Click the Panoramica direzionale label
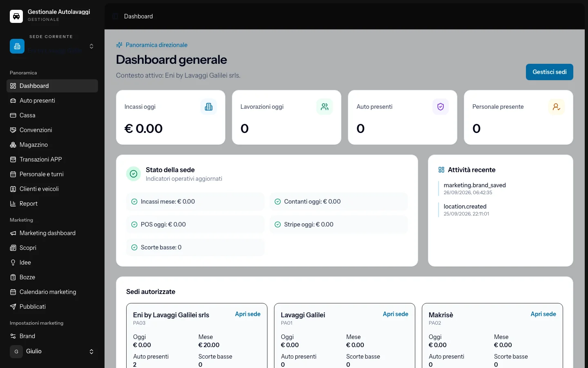Screen dimensions: 588x368 click(156, 45)
